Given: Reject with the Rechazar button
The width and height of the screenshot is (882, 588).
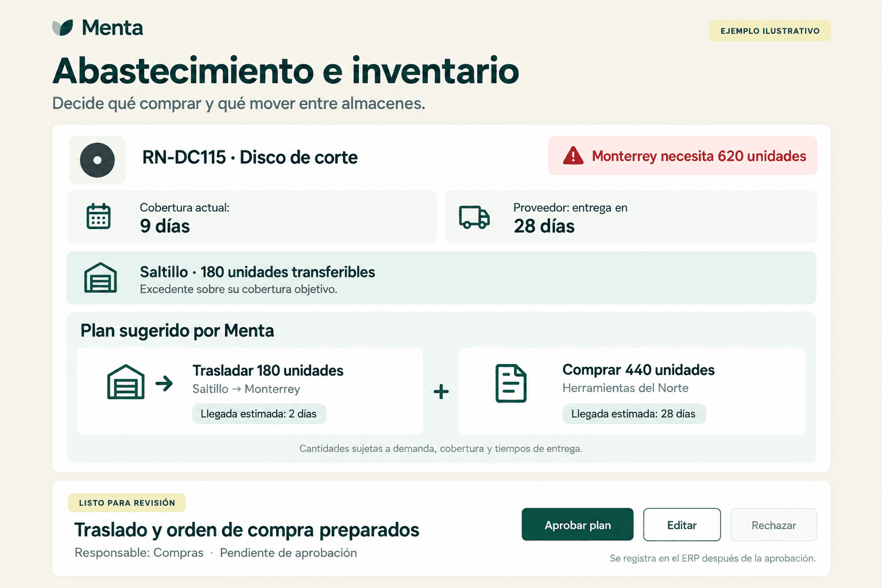Looking at the screenshot, I should pyautogui.click(x=773, y=524).
